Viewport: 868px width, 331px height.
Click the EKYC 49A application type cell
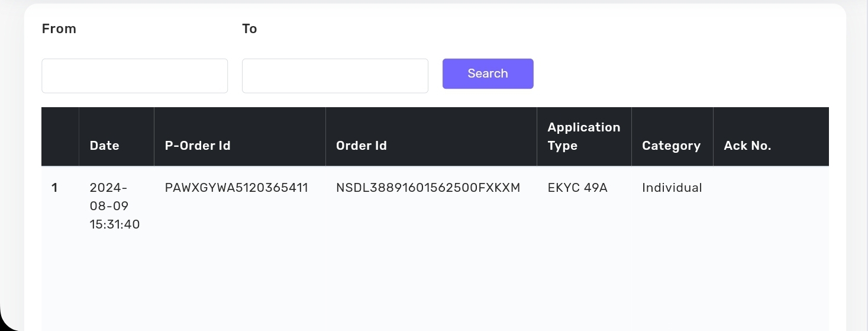(x=577, y=188)
